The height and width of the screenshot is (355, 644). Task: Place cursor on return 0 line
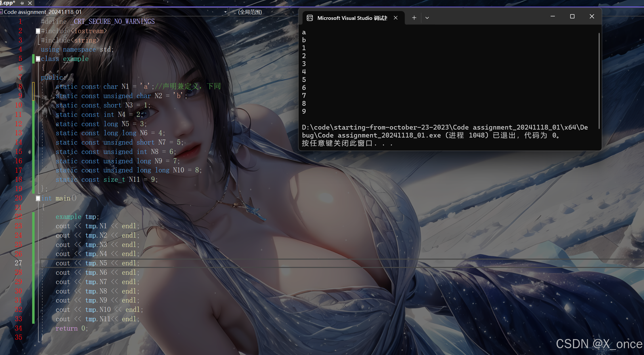pos(72,328)
